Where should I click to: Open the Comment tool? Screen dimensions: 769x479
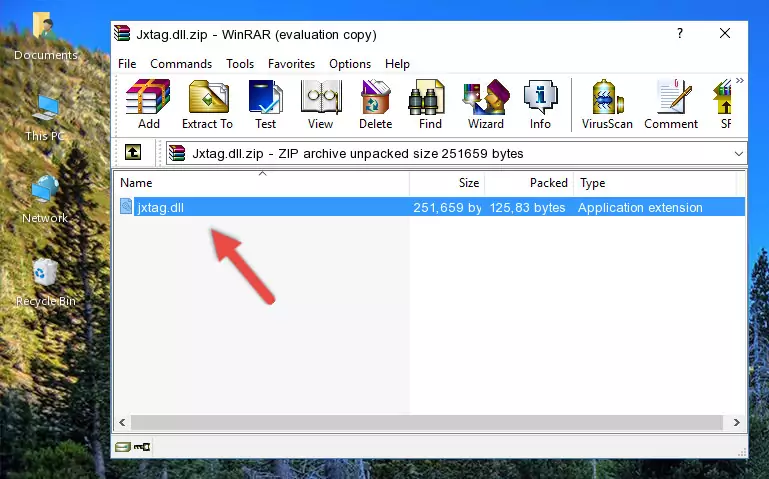tap(671, 104)
